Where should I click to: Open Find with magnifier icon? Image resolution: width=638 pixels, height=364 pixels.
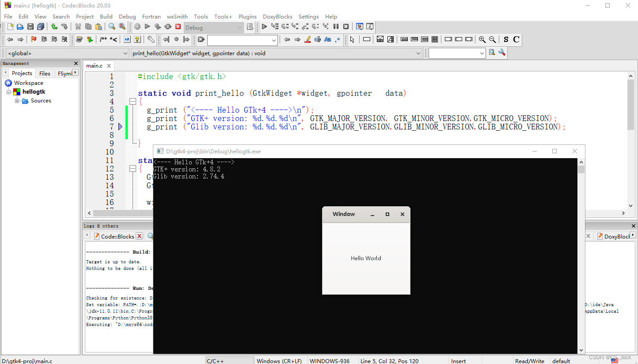pos(112,27)
